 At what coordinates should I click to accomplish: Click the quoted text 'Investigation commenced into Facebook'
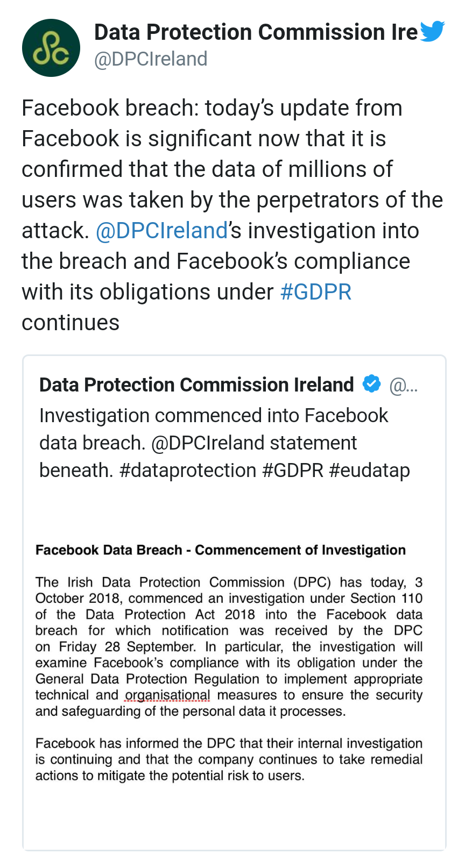tap(214, 416)
